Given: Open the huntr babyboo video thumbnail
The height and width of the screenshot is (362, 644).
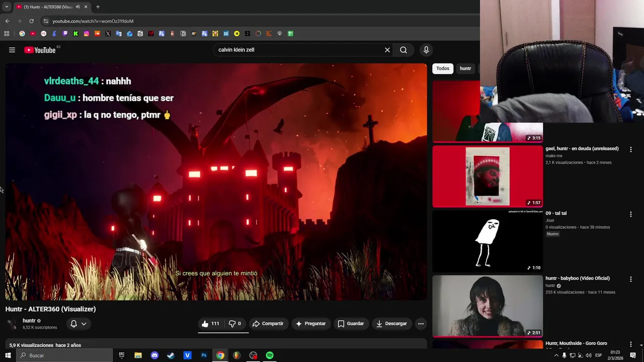Looking at the screenshot, I should click(x=488, y=306).
